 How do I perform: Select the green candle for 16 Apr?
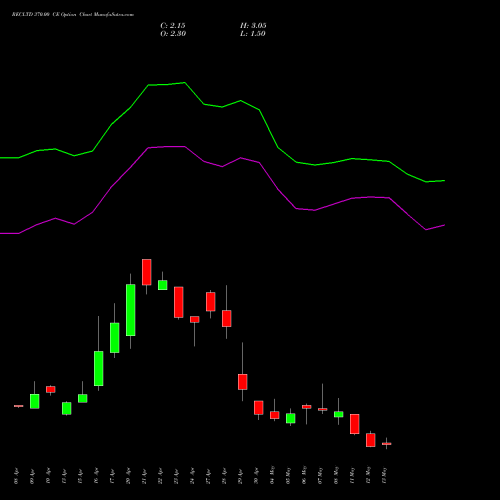[x=99, y=368]
